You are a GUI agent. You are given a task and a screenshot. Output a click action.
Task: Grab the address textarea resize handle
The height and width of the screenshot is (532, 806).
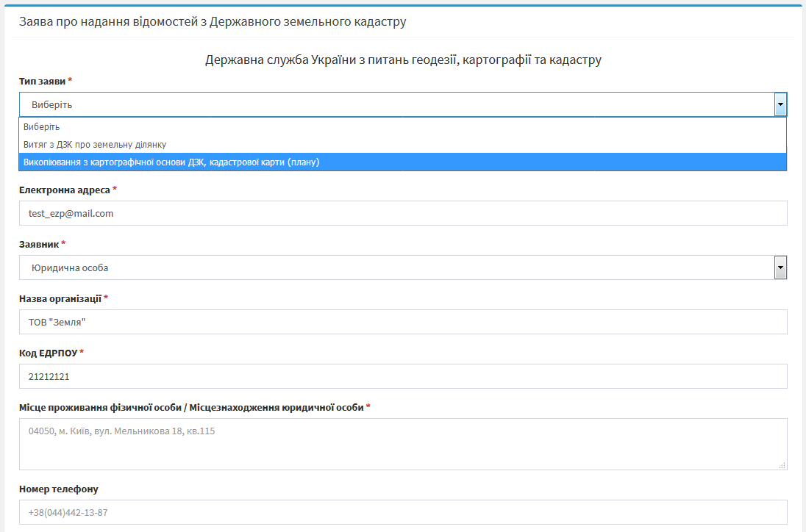coord(782,465)
